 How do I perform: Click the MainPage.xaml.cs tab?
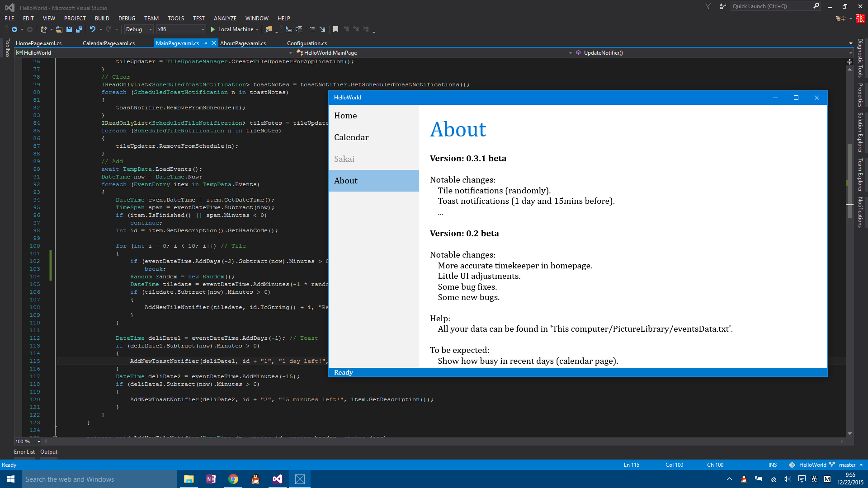click(x=177, y=43)
